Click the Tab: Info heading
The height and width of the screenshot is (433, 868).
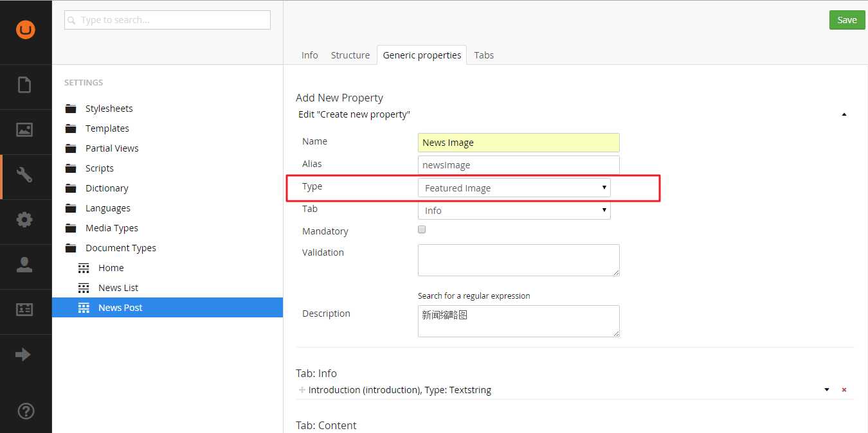click(316, 373)
